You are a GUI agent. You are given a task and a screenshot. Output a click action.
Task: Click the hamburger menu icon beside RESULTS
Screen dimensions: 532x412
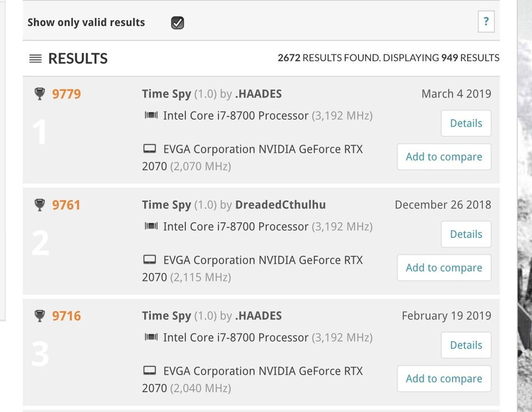tap(35, 59)
